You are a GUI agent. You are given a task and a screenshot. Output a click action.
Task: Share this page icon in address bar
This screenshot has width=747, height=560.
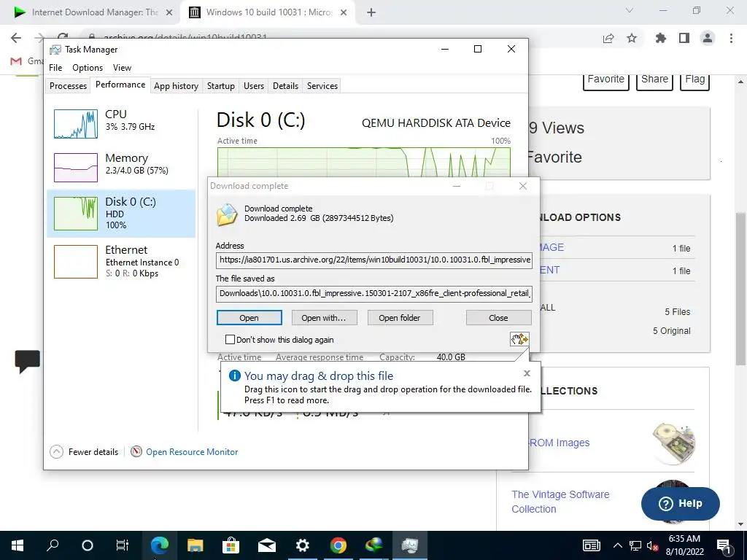608,38
